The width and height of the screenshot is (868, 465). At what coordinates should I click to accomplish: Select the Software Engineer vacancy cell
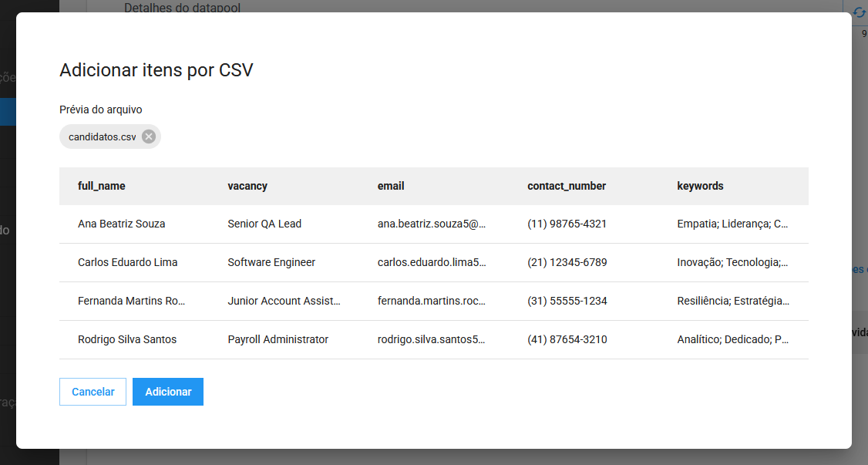coord(271,262)
